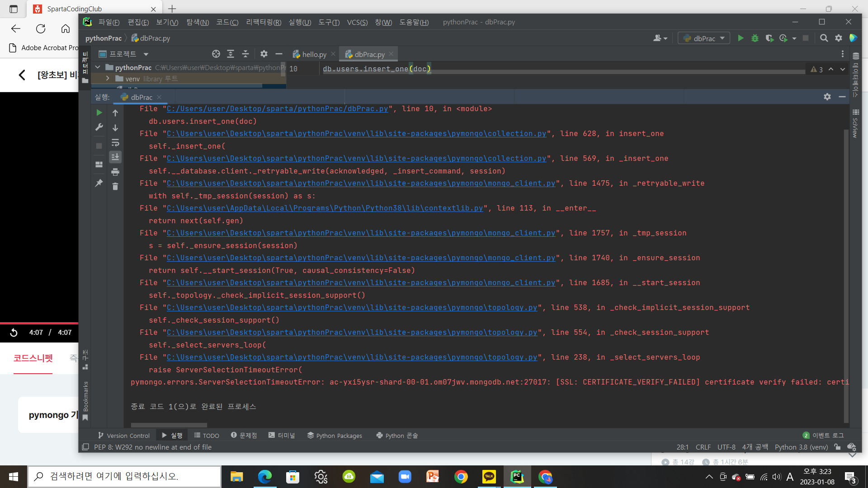Image resolution: width=868 pixels, height=488 pixels.
Task: Collapse the pythonPrac project root
Action: 98,67
